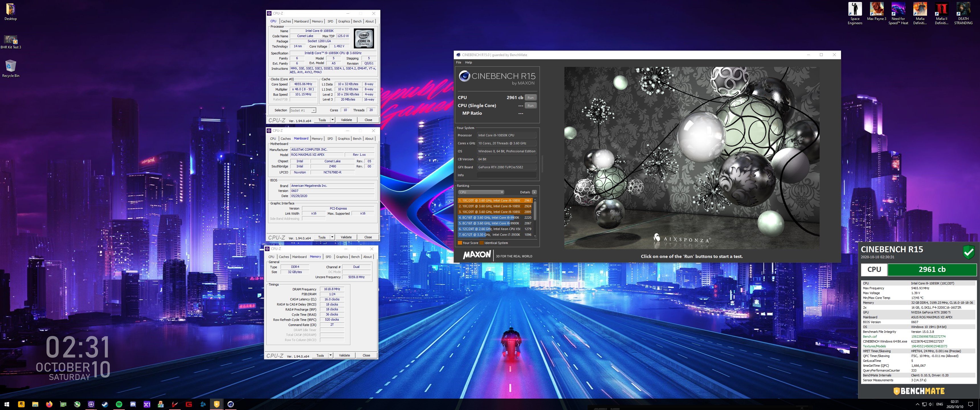The width and height of the screenshot is (980, 410).
Task: Move the Cinebench ranking list scrollbar thumb
Action: [535, 210]
